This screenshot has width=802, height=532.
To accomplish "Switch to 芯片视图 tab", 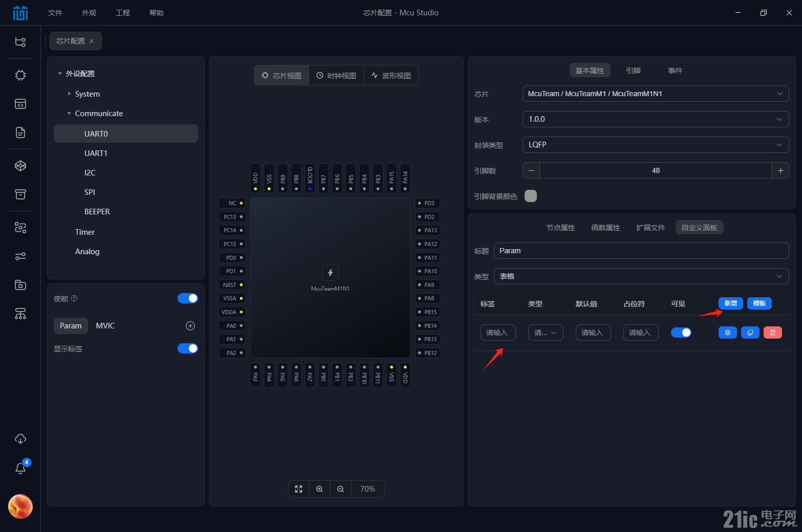I will tap(281, 75).
